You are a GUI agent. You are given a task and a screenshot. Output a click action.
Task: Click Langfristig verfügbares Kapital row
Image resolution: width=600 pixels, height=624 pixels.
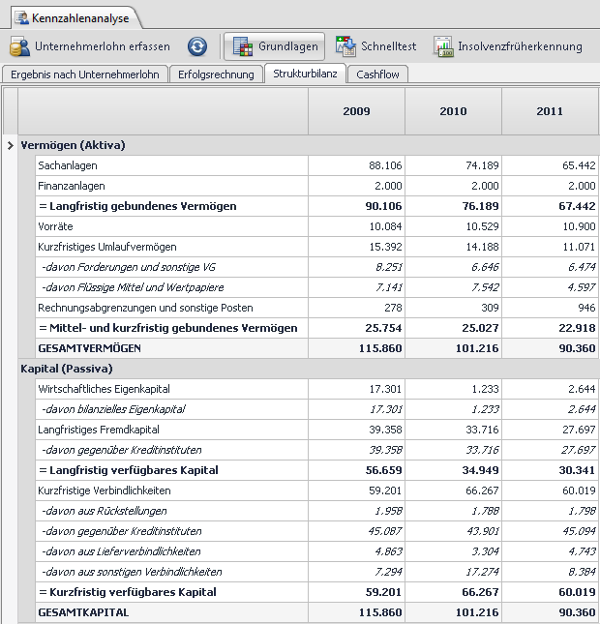317,470
